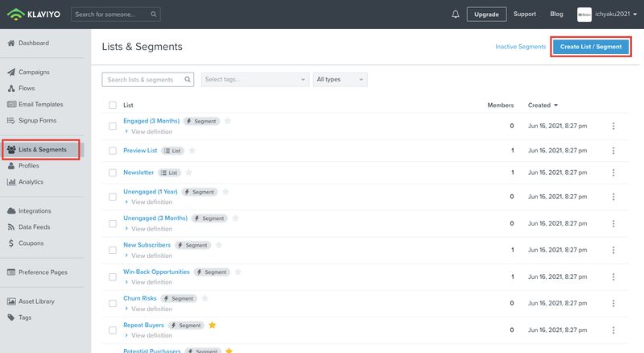Expand View definition under Repeat Buyers
644x353 pixels.
click(x=149, y=335)
